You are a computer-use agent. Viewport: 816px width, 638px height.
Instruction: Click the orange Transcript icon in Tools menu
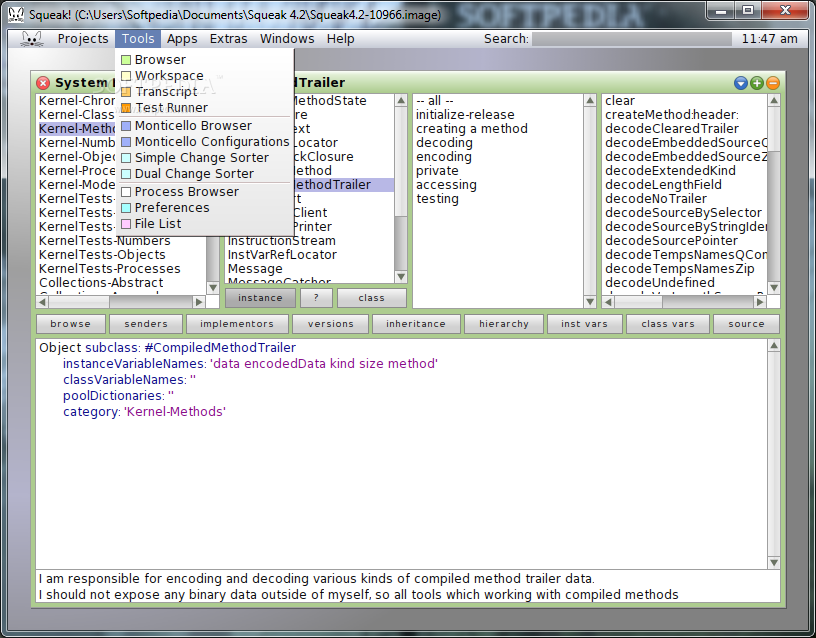126,92
